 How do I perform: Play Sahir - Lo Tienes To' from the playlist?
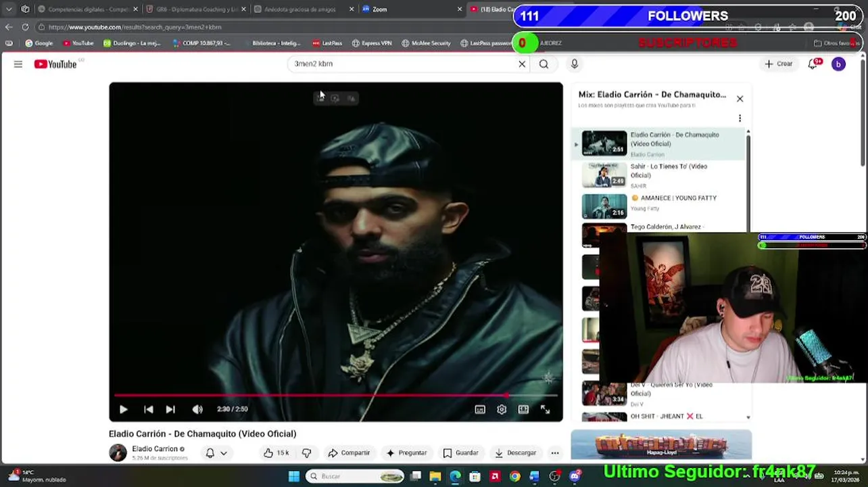point(659,175)
